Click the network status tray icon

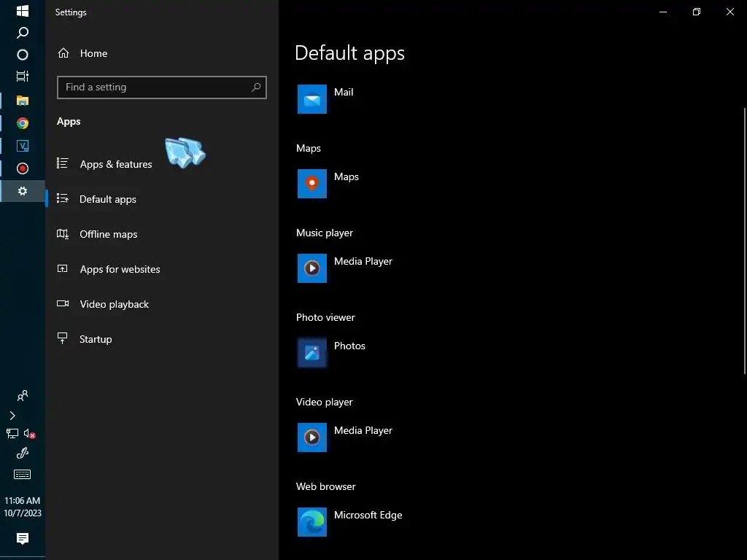click(12, 433)
